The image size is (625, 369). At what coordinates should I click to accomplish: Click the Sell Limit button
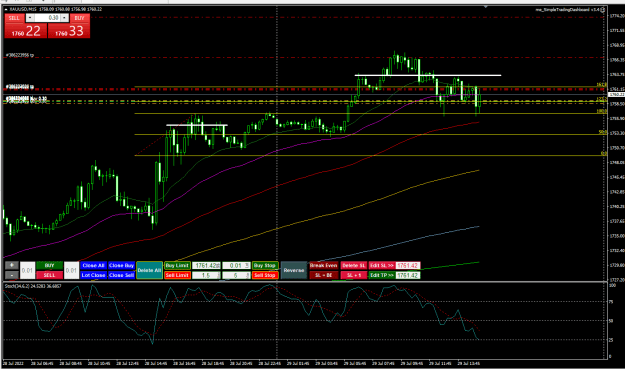click(x=177, y=275)
